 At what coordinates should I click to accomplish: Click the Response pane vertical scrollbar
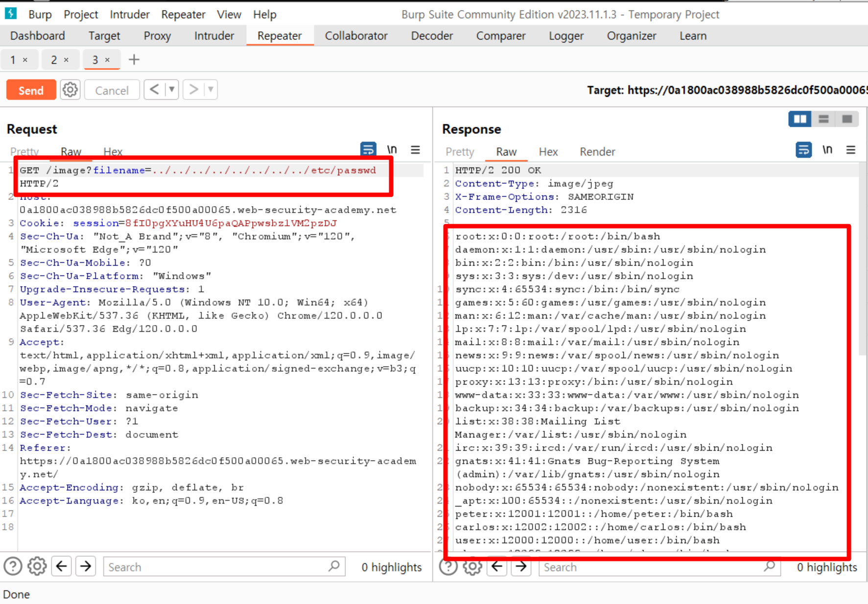pyautogui.click(x=864, y=259)
